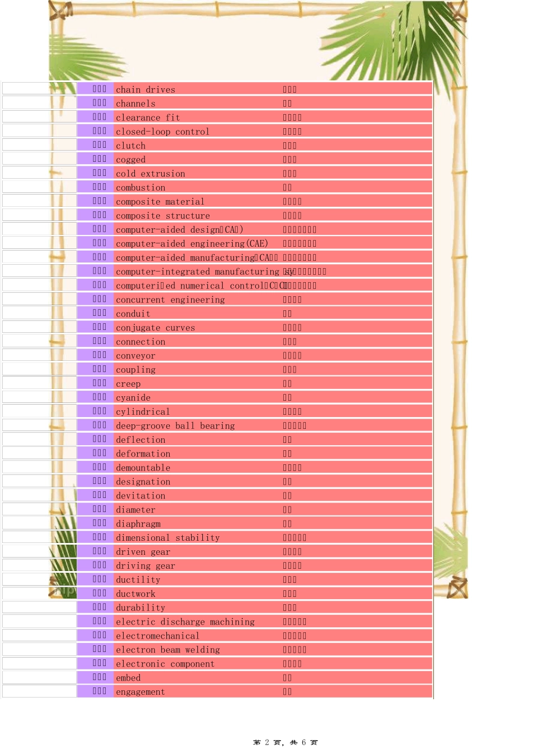Click 'concurrent engineering' term

[x=170, y=300]
